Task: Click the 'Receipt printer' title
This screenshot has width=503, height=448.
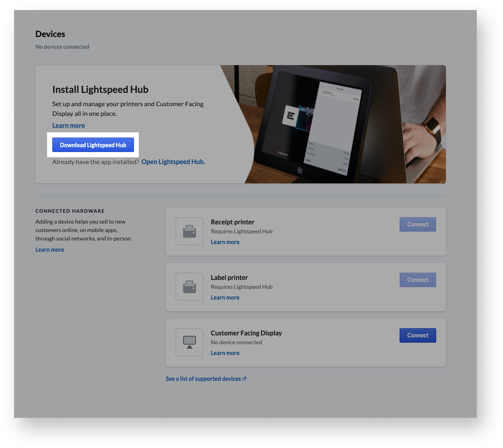Action: [233, 222]
